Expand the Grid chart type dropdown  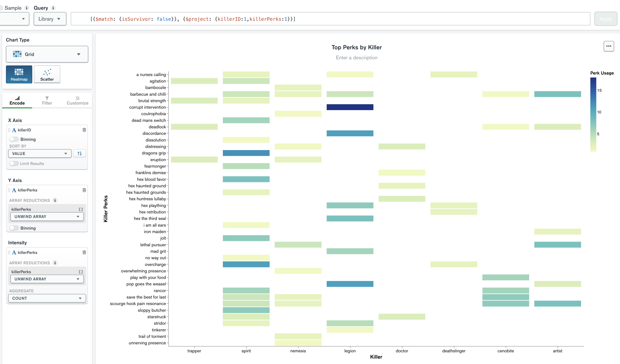click(78, 54)
